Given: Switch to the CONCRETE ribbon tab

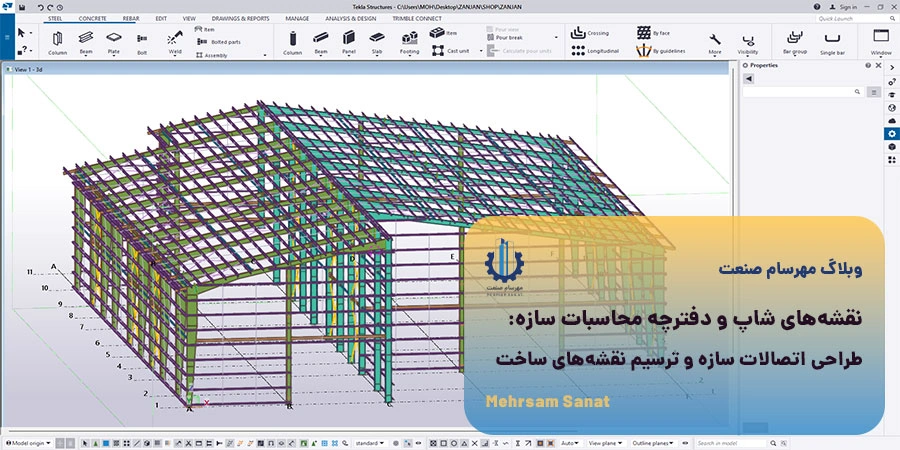Looking at the screenshot, I should click(x=92, y=18).
